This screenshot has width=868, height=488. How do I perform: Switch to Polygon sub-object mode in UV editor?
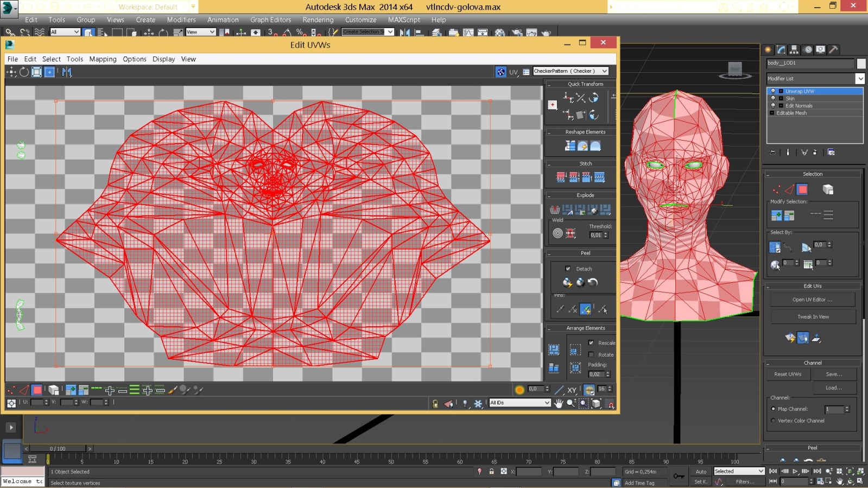(37, 390)
